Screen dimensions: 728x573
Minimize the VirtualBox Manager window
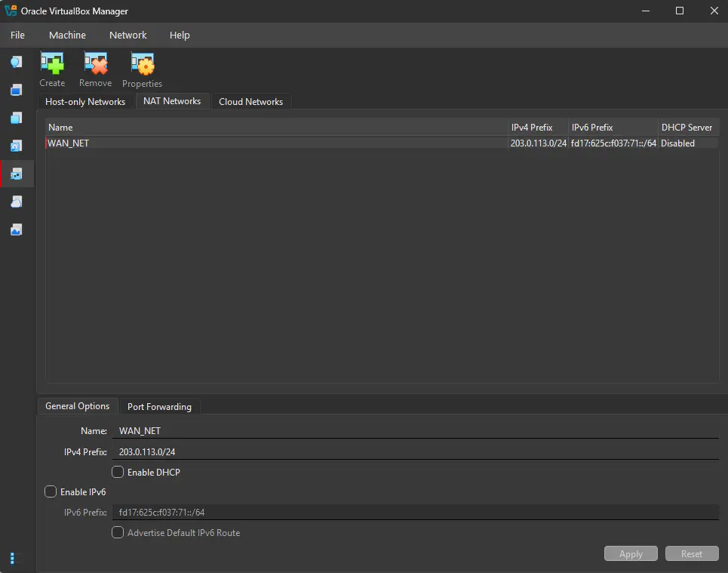click(x=645, y=11)
